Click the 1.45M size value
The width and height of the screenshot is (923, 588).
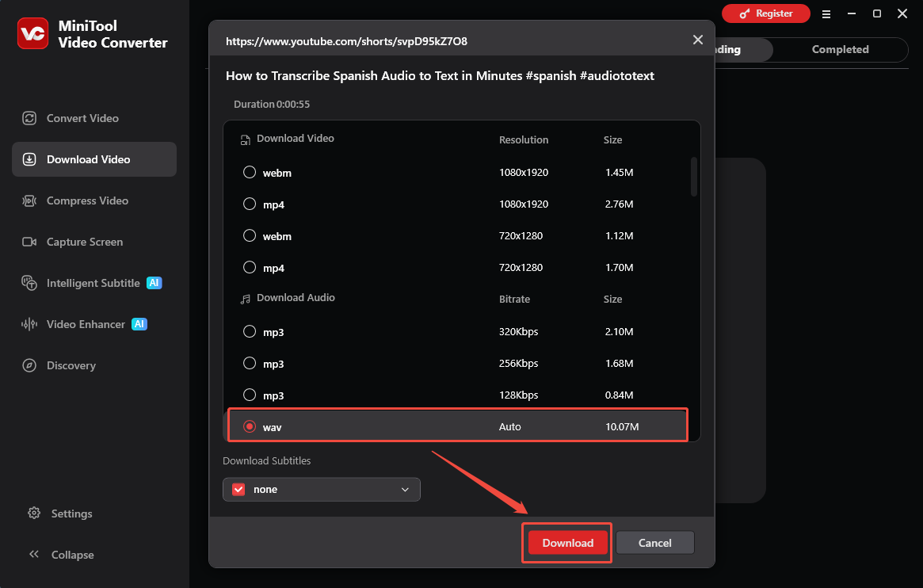620,173
